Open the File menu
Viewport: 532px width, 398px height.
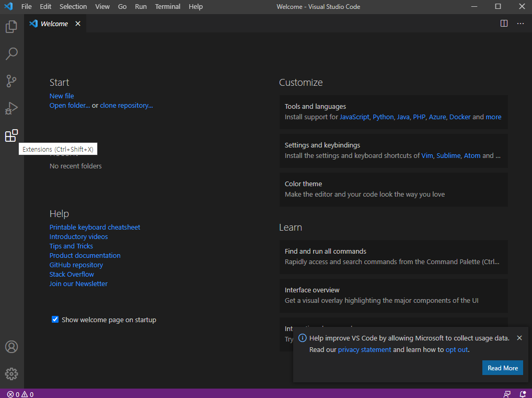click(27, 6)
